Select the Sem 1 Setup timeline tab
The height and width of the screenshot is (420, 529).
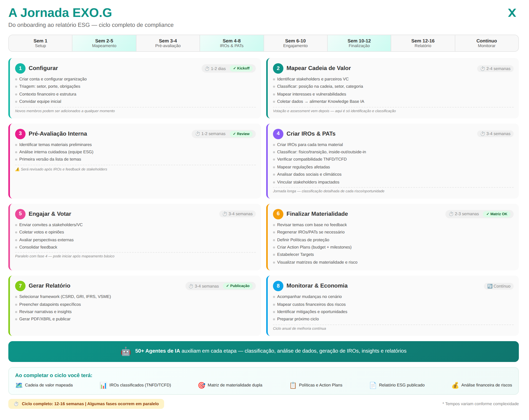(40, 43)
